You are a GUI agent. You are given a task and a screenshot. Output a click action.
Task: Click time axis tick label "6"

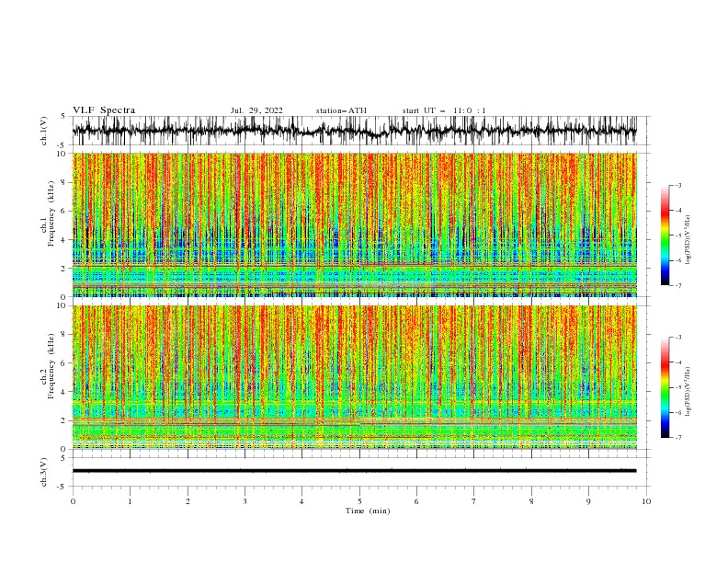416,501
